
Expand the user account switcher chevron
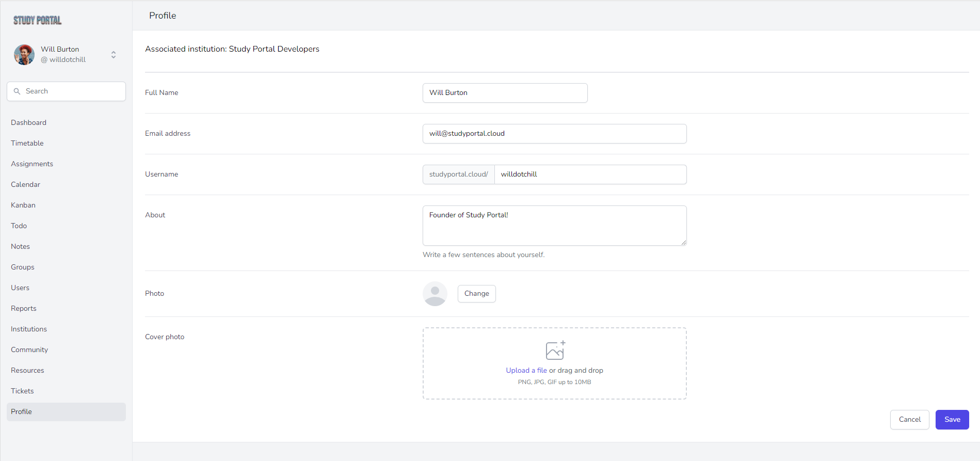(114, 54)
